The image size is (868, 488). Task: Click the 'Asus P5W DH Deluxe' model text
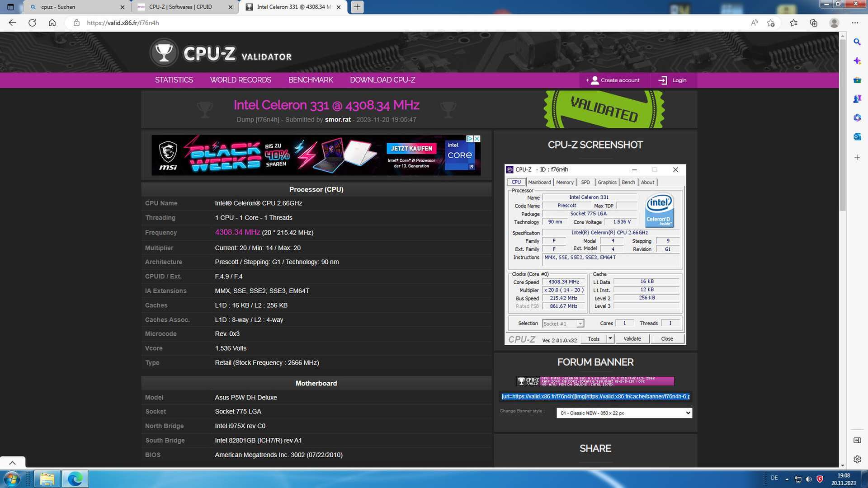point(246,398)
